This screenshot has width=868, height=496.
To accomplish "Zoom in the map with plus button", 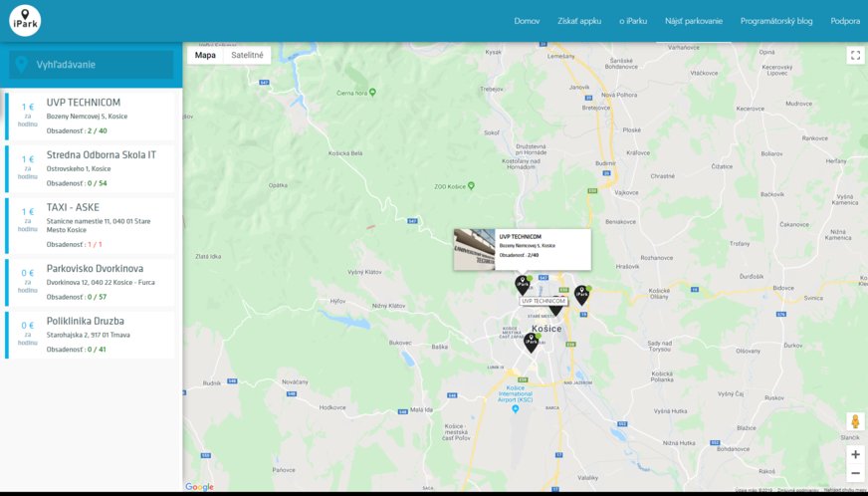I will click(x=855, y=454).
